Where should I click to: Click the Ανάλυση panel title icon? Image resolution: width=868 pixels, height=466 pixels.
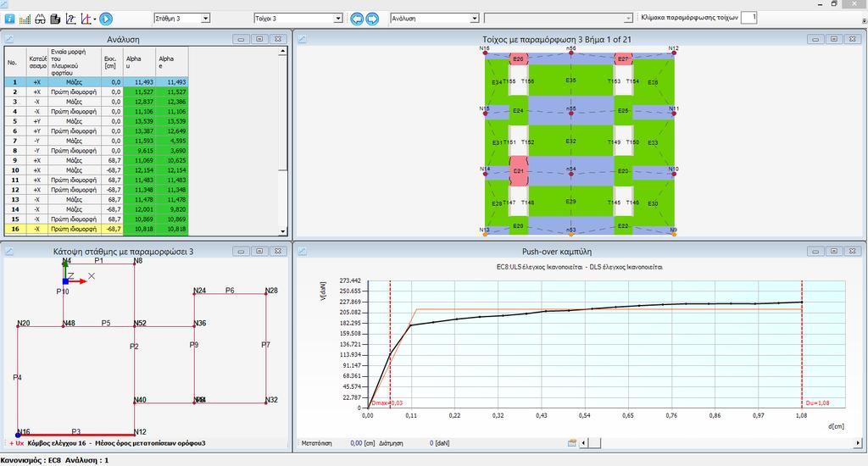point(8,39)
